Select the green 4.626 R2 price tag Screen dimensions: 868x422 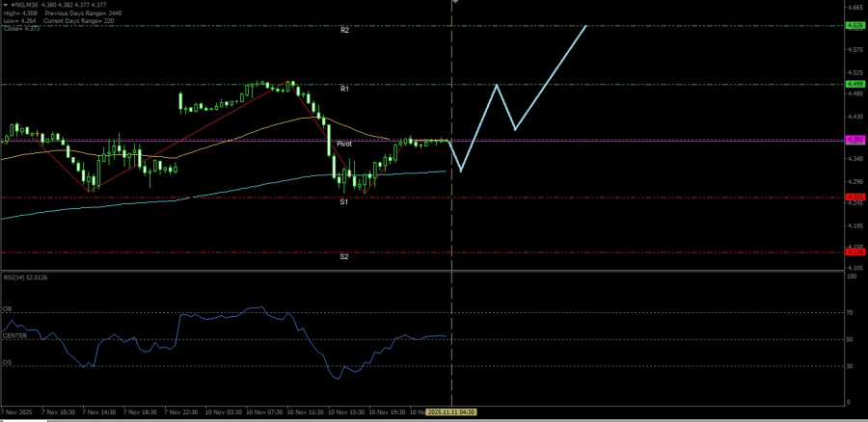(854, 25)
